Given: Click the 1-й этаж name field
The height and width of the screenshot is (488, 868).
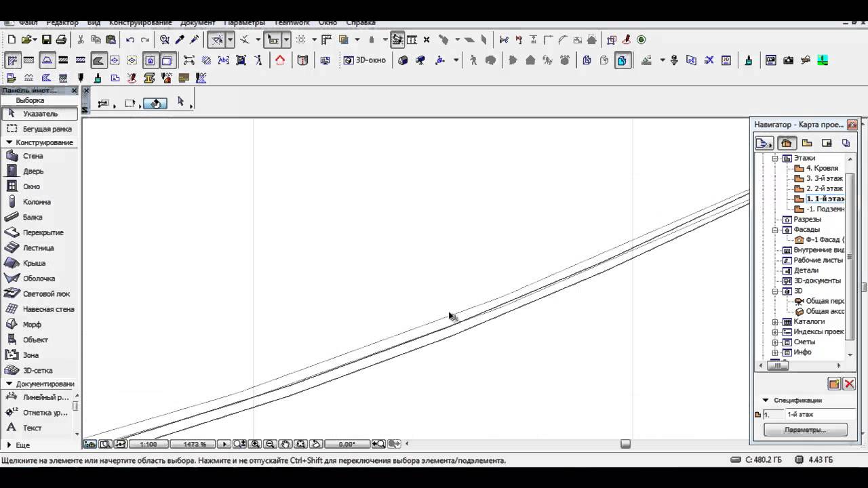Looking at the screenshot, I should [x=821, y=414].
